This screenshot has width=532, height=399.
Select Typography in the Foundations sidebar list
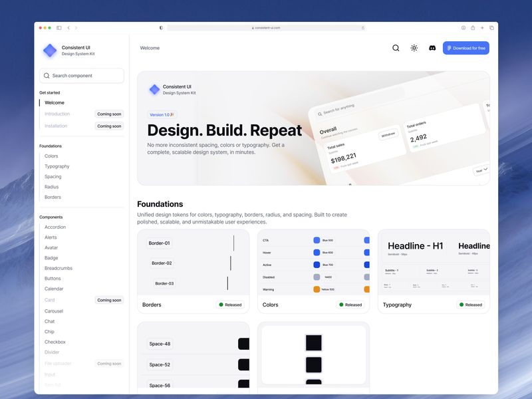[x=56, y=166]
